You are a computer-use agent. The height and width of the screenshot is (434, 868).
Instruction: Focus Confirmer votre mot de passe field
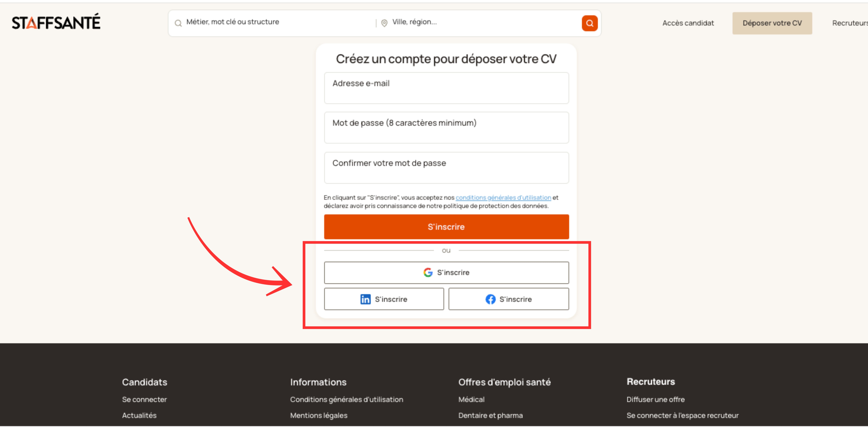pyautogui.click(x=446, y=168)
